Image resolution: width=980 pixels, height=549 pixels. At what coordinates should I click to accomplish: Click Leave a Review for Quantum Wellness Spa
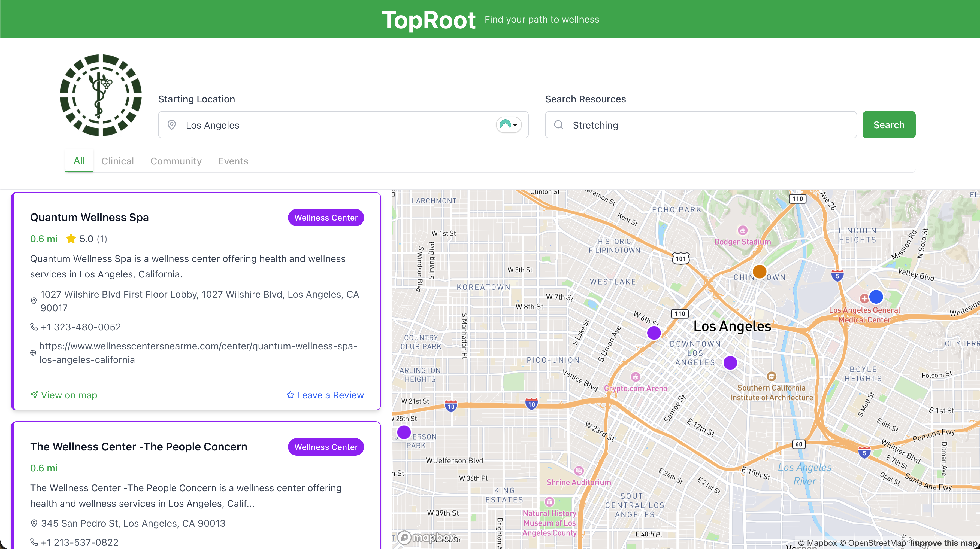tap(325, 395)
